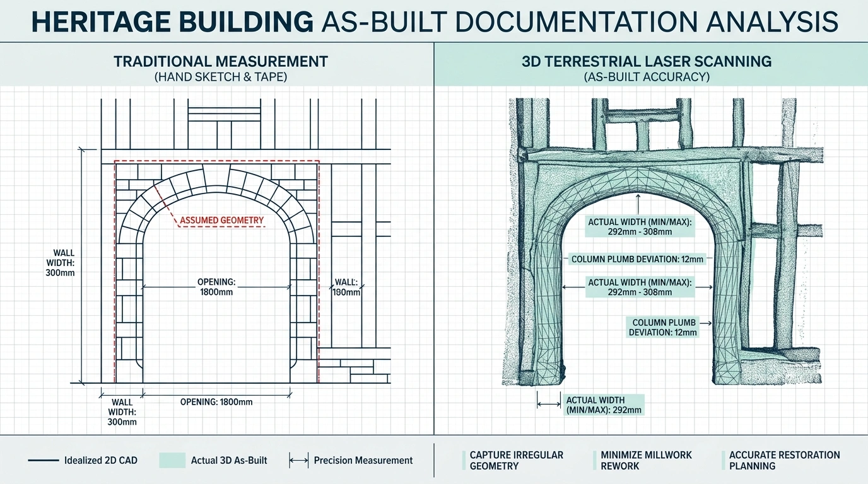
Task: Click the Minimize Millwork Rework benefit
Action: point(643,460)
